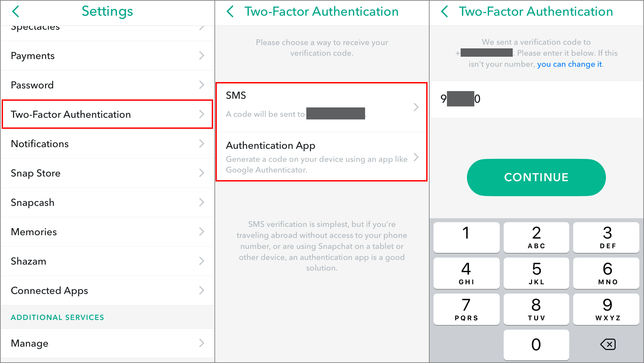The image size is (644, 363).
Task: Expand the Memories settings entry
Action: point(107,232)
